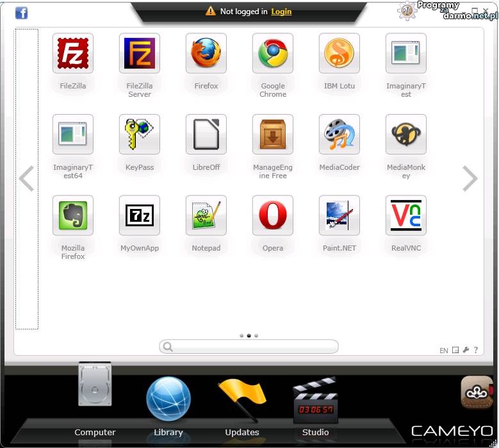
Task: Select the third page indicator dot
Action: coord(256,335)
